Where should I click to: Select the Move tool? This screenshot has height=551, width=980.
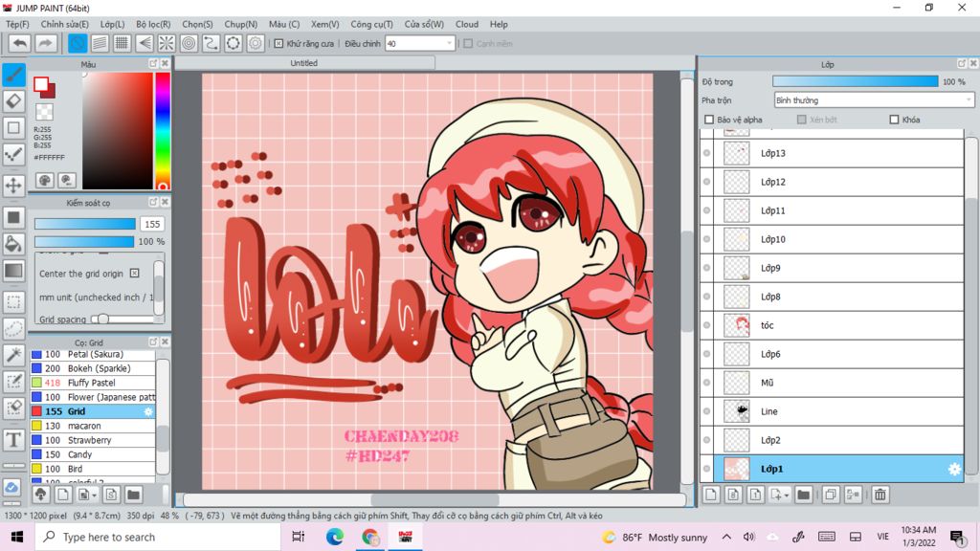[x=13, y=186]
